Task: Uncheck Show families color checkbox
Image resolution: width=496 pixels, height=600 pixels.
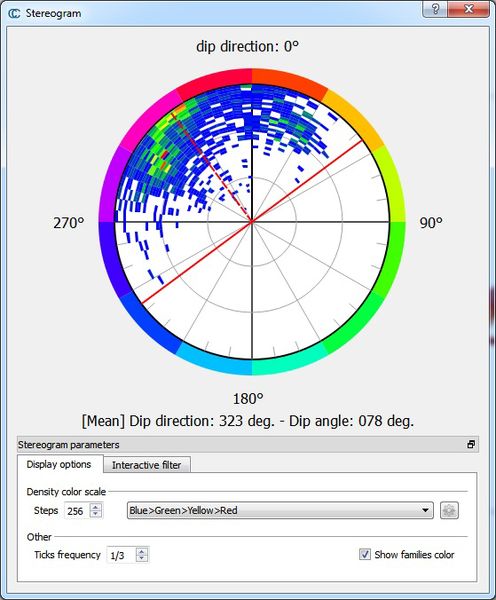Action: tap(365, 554)
